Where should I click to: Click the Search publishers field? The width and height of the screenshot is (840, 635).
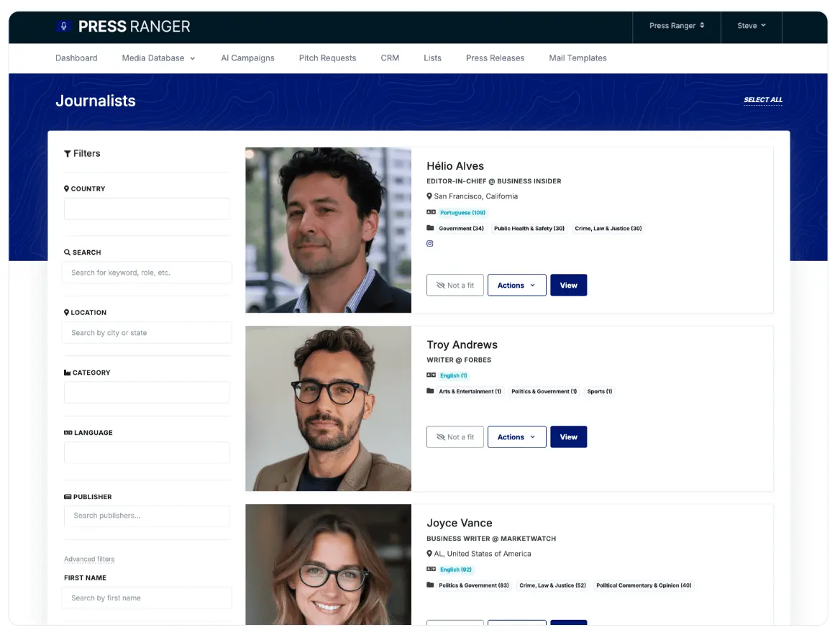(147, 516)
